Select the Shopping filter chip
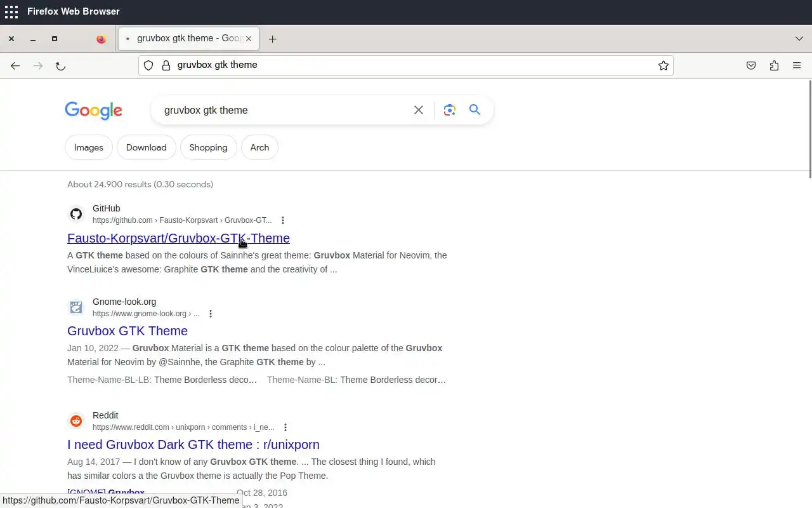The image size is (812, 508). coord(208,147)
